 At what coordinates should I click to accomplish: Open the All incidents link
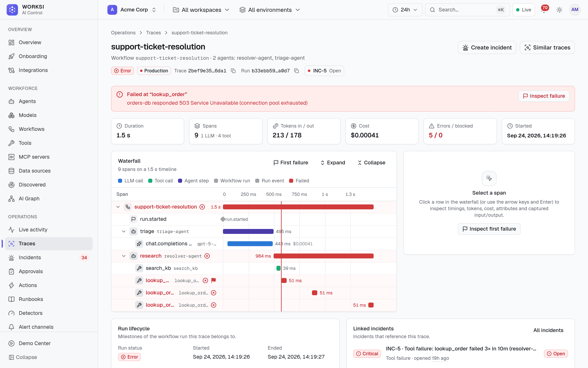(548, 330)
